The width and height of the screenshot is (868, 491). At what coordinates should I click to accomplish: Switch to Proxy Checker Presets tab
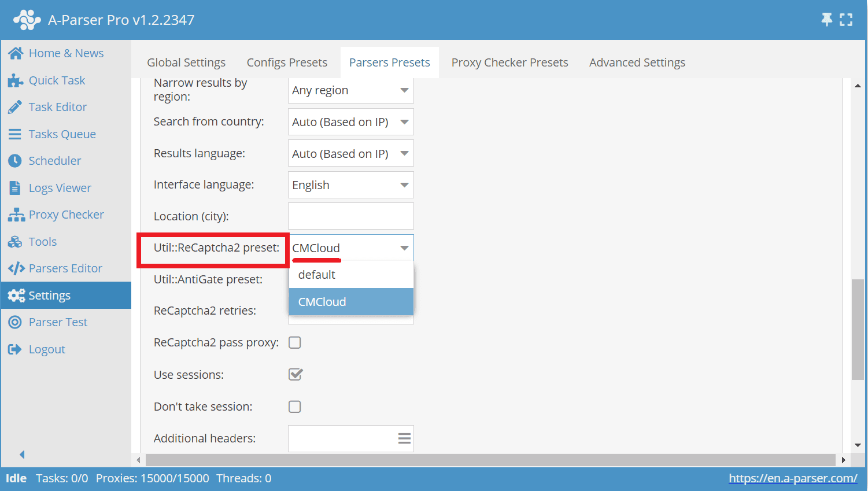[510, 62]
